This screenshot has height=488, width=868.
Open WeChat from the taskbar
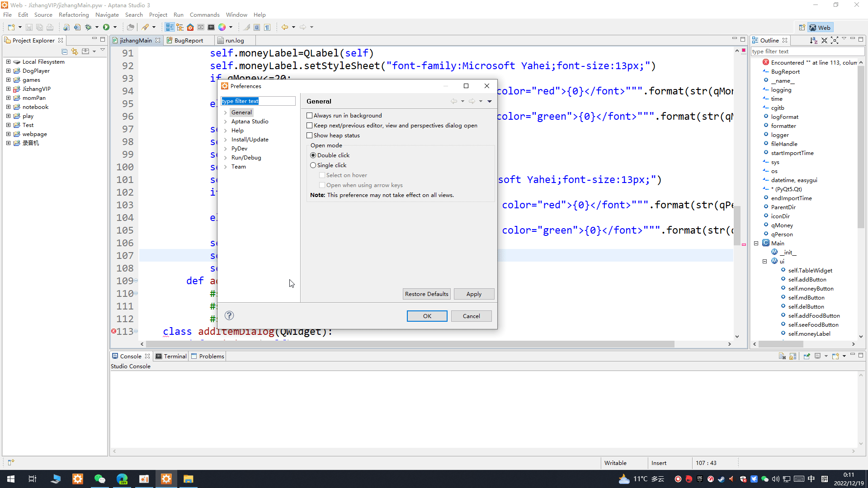(99, 479)
